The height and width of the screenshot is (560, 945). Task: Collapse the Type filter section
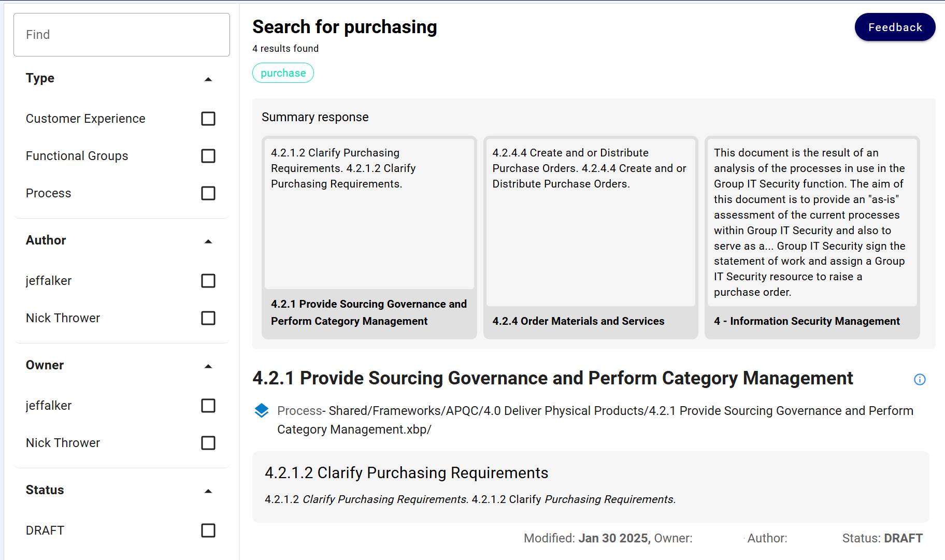point(208,79)
